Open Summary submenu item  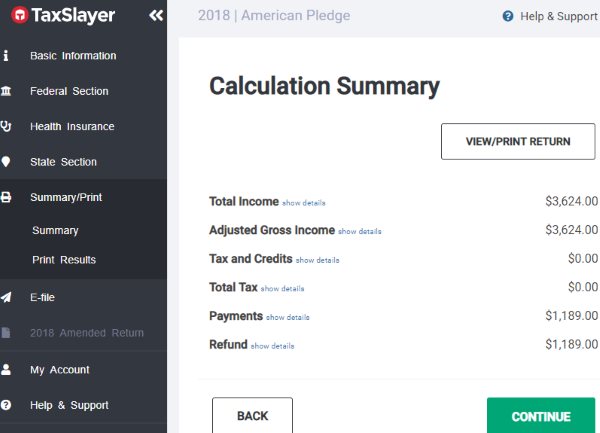tap(55, 231)
